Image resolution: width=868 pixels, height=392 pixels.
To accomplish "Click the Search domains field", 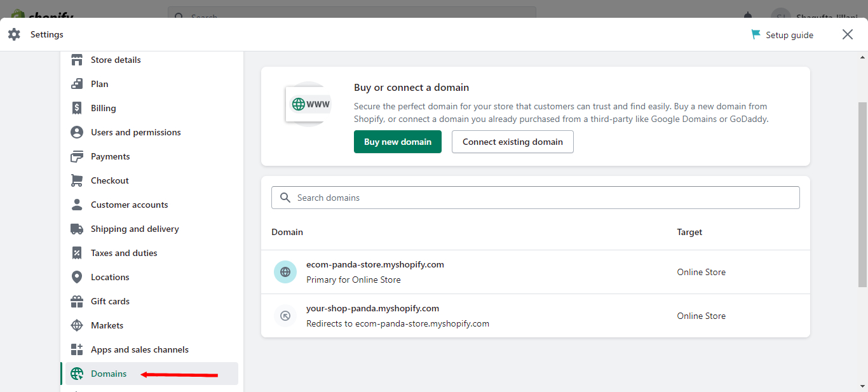I will [536, 198].
